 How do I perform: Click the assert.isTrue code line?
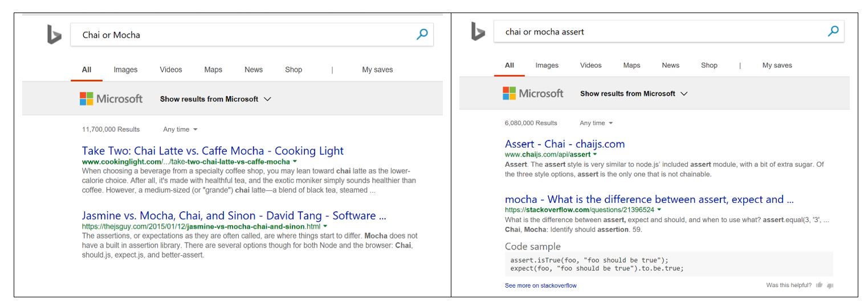(x=589, y=260)
